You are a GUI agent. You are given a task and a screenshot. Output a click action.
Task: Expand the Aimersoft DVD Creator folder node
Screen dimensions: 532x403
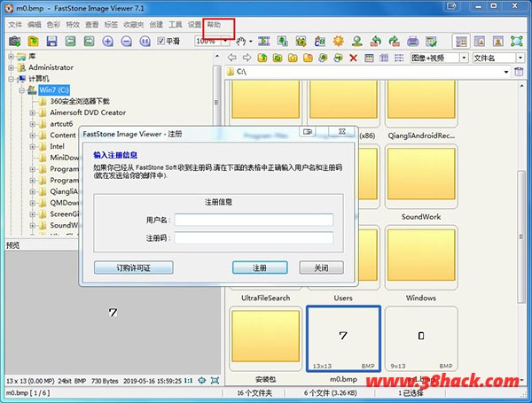[33, 113]
